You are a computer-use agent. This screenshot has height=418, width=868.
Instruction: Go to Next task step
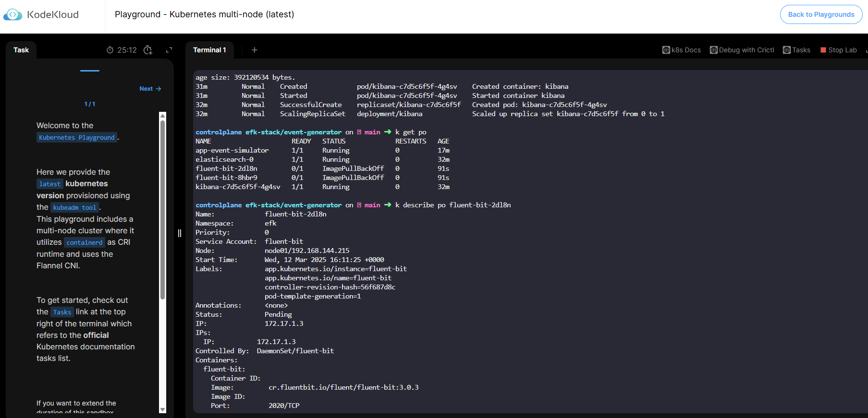point(150,89)
